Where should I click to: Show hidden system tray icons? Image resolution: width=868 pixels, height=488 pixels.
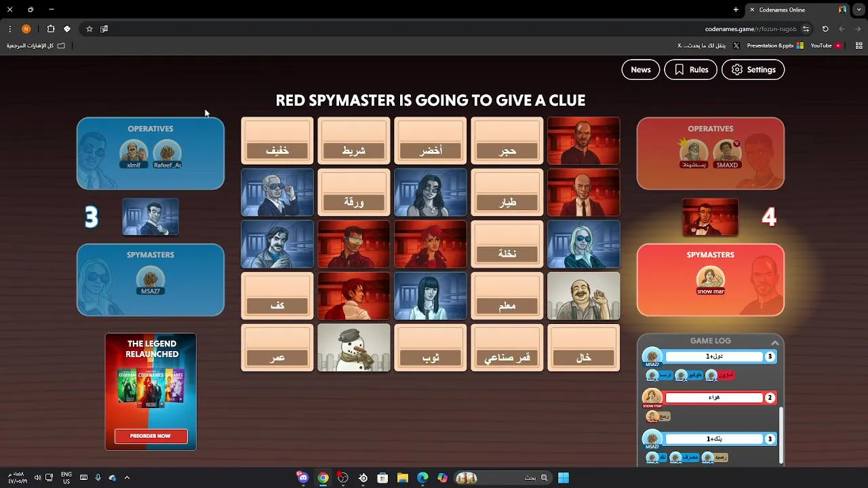point(127,478)
